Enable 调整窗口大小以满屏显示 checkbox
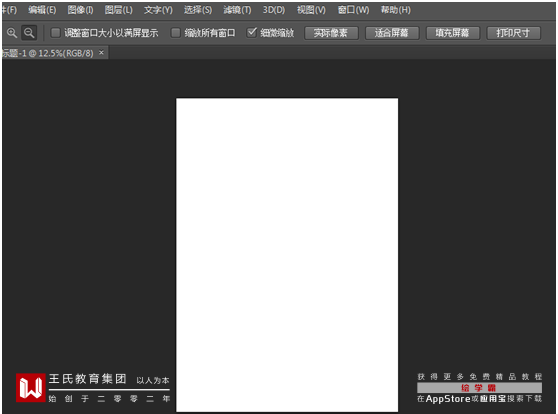 (56, 33)
